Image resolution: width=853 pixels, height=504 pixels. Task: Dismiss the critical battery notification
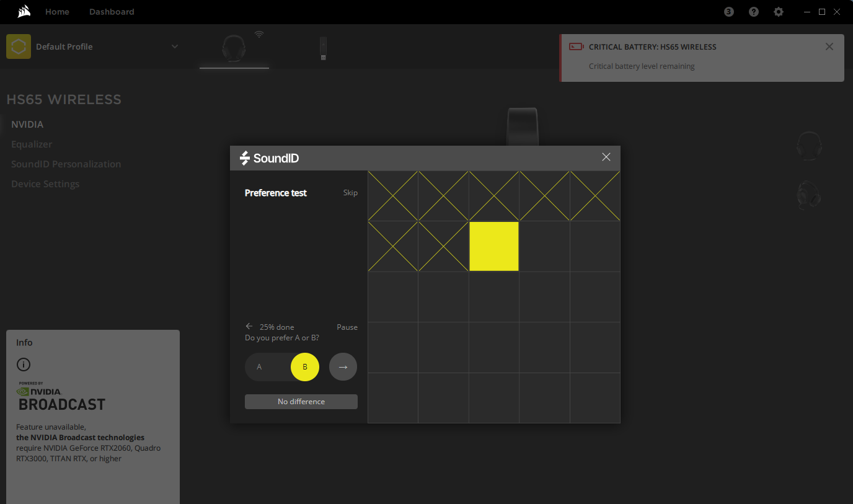829,46
